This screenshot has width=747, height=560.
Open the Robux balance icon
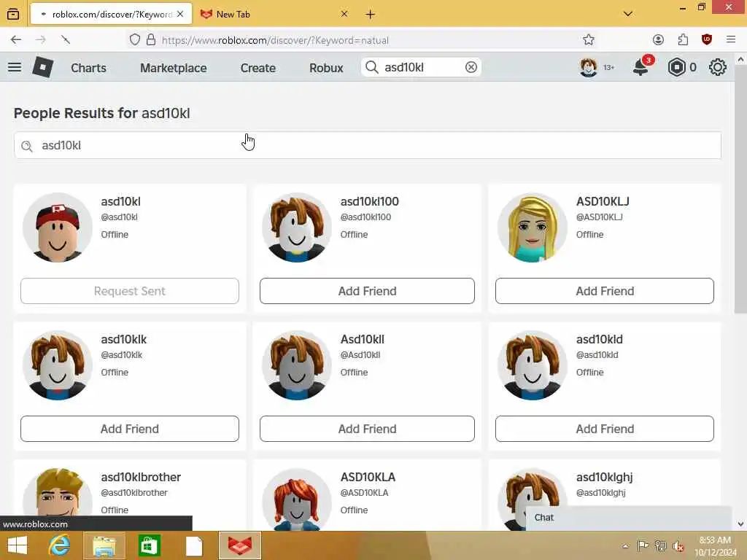pos(676,67)
